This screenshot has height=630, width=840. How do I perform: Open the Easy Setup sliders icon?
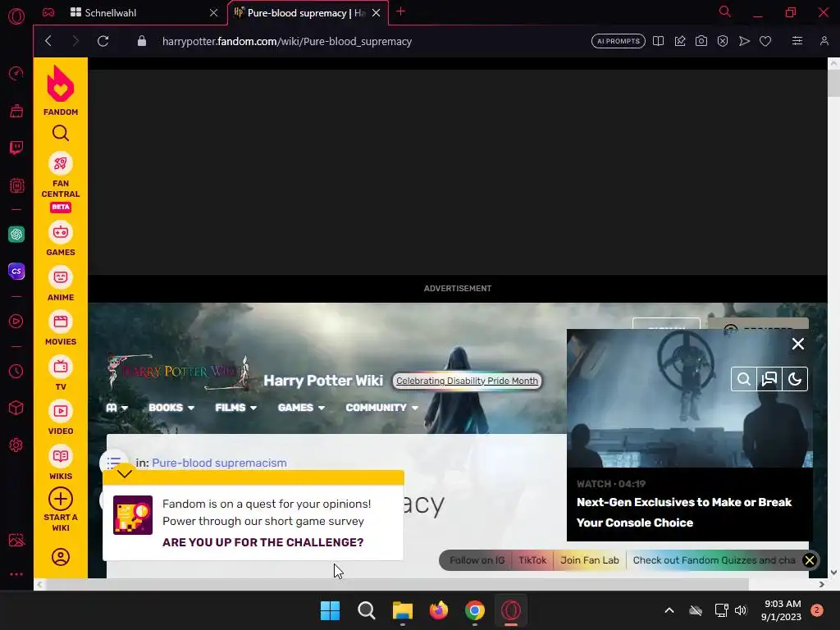pos(797,41)
